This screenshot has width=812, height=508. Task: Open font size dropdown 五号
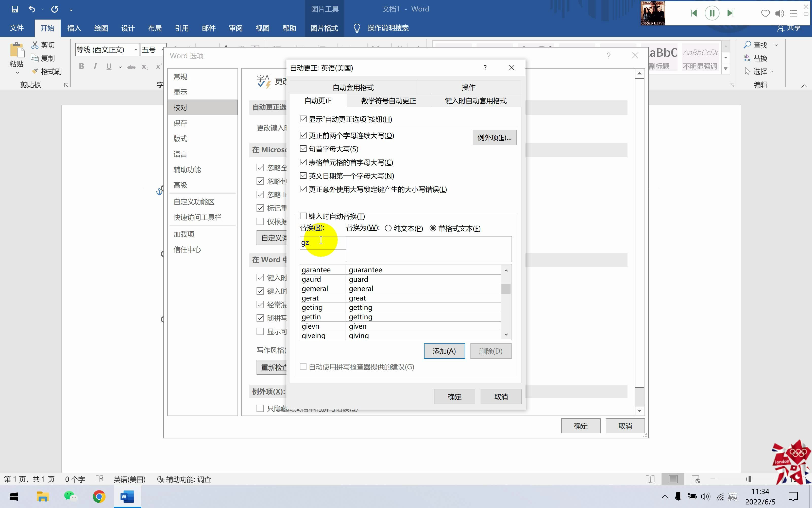pos(163,50)
